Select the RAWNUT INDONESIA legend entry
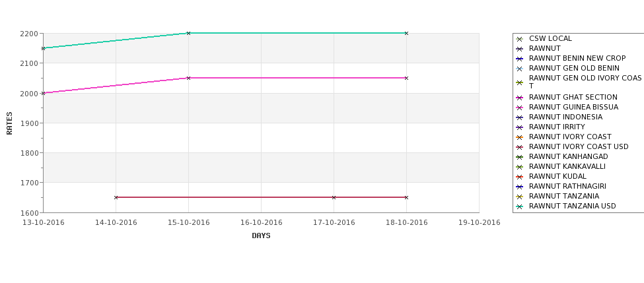The height and width of the screenshot is (283, 644). coord(565,117)
